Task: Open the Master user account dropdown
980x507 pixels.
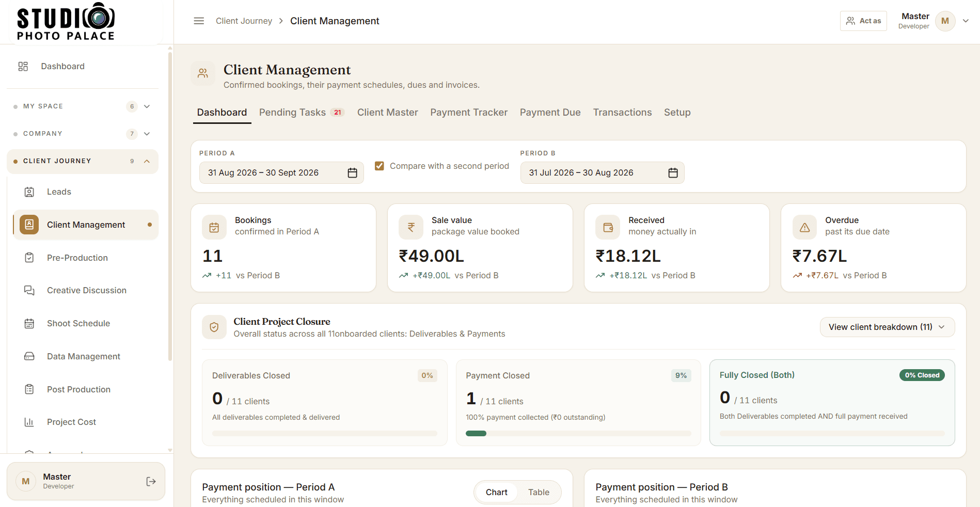Action: (935, 21)
